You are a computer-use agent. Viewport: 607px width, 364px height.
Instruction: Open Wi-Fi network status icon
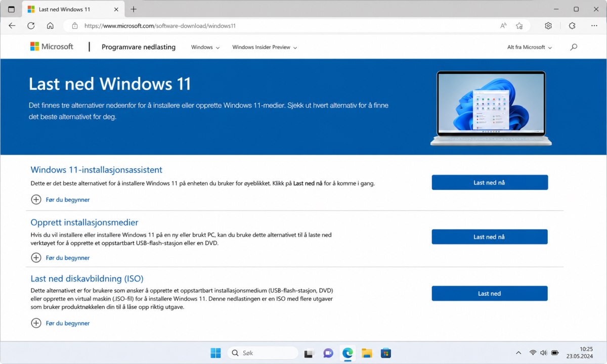coord(533,353)
